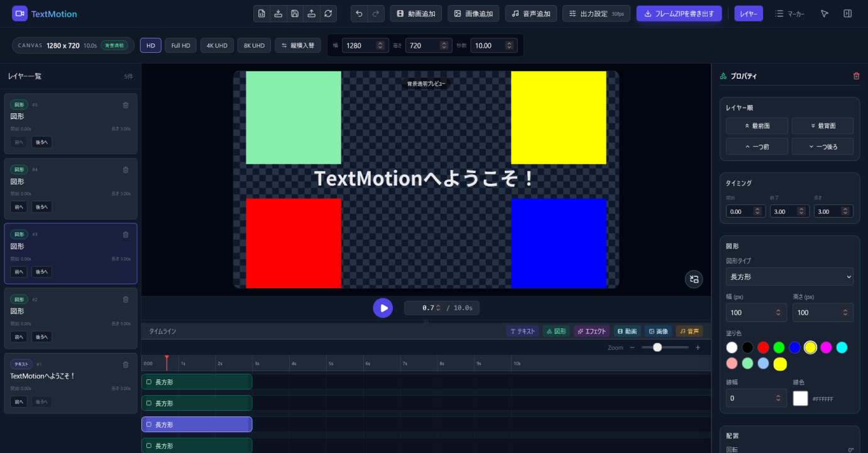This screenshot has height=453, width=868.
Task: Toggle the レイヤー panel button
Action: pos(749,14)
